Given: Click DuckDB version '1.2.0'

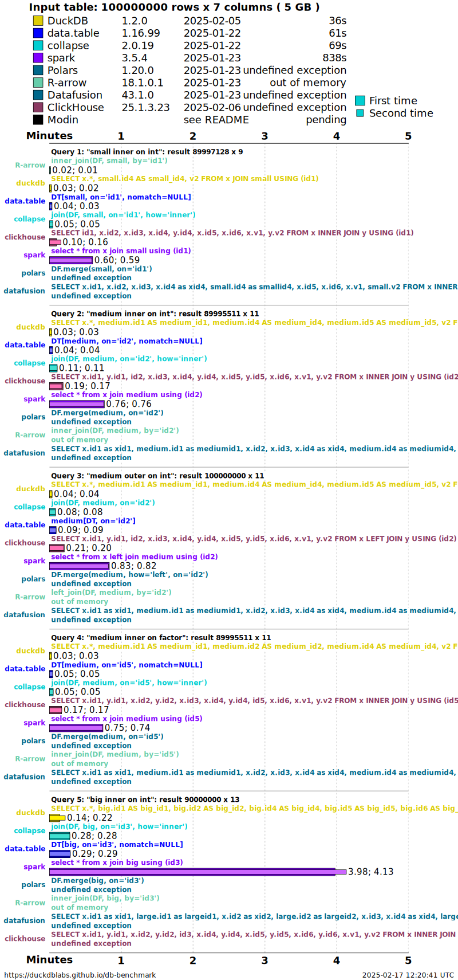Looking at the screenshot, I should (x=134, y=21).
